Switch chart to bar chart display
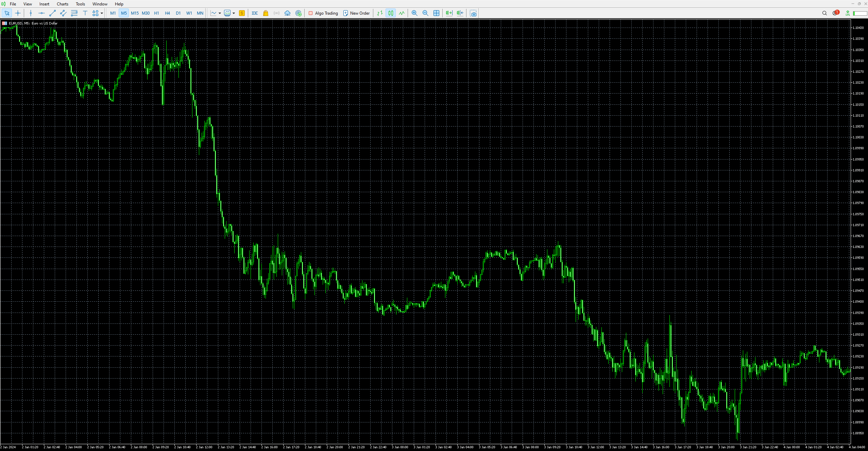 coord(380,13)
